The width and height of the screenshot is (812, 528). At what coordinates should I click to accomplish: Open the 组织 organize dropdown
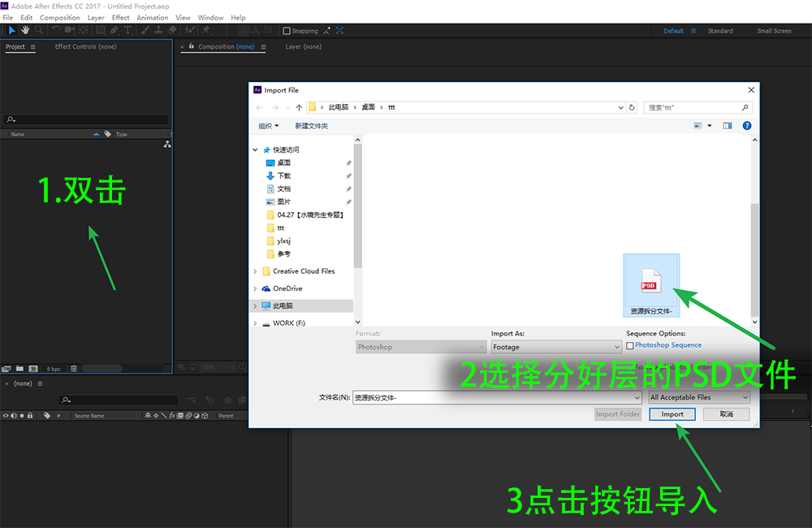(268, 126)
